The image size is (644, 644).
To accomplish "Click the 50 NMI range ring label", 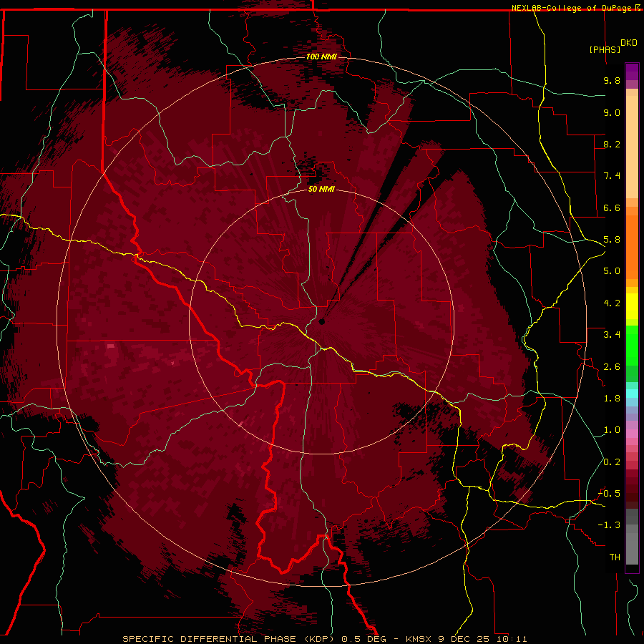I will pos(321,189).
